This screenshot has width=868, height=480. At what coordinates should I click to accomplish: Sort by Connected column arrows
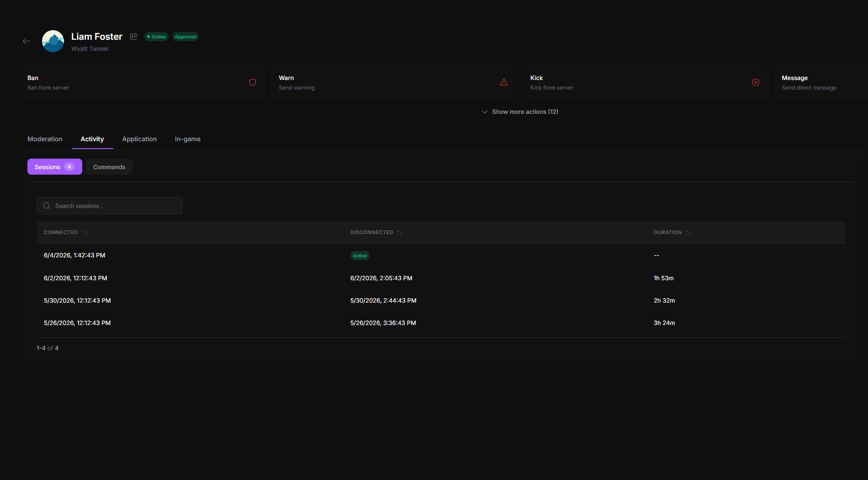tap(85, 232)
